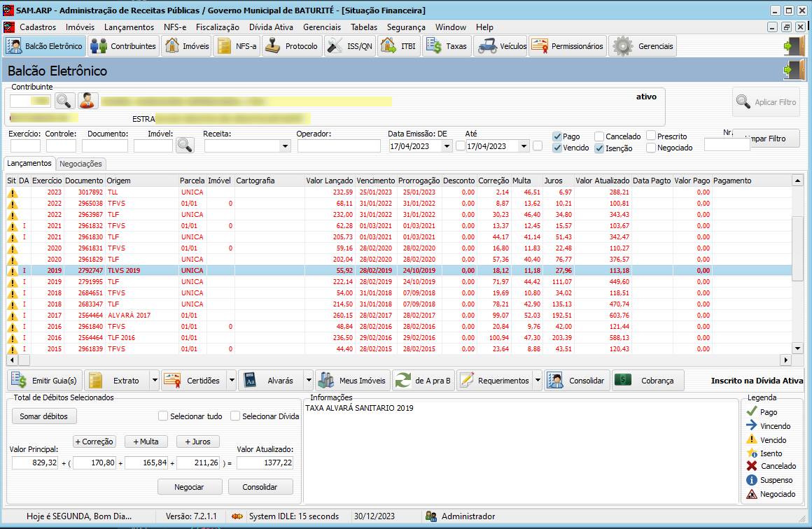Open Meus Imóveis

point(353,381)
